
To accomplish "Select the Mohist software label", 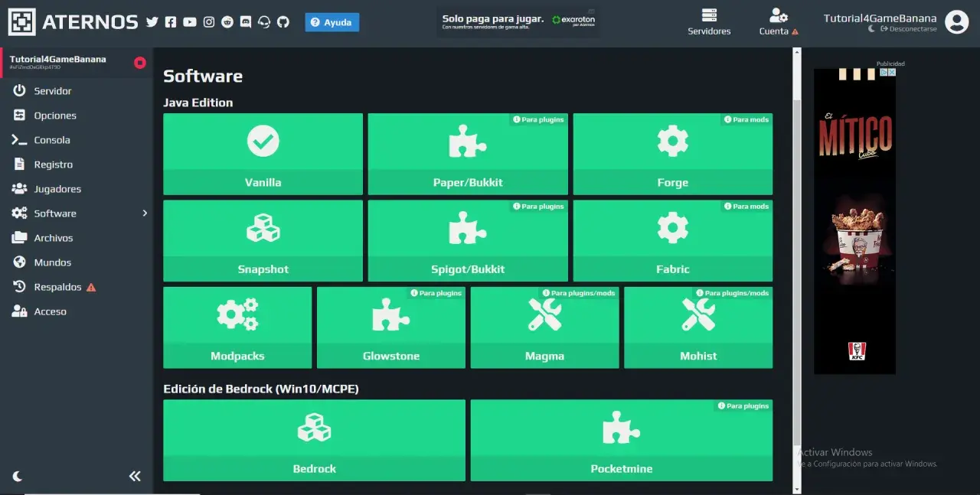I will coord(698,356).
